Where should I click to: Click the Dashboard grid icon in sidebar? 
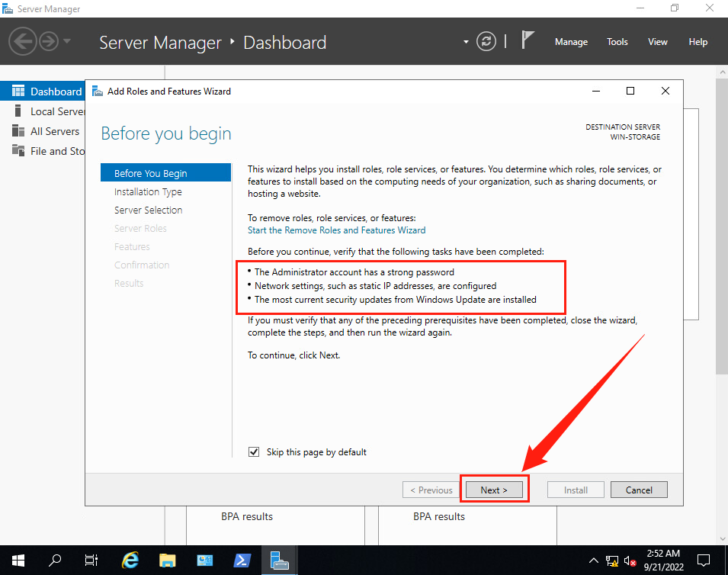(x=18, y=91)
